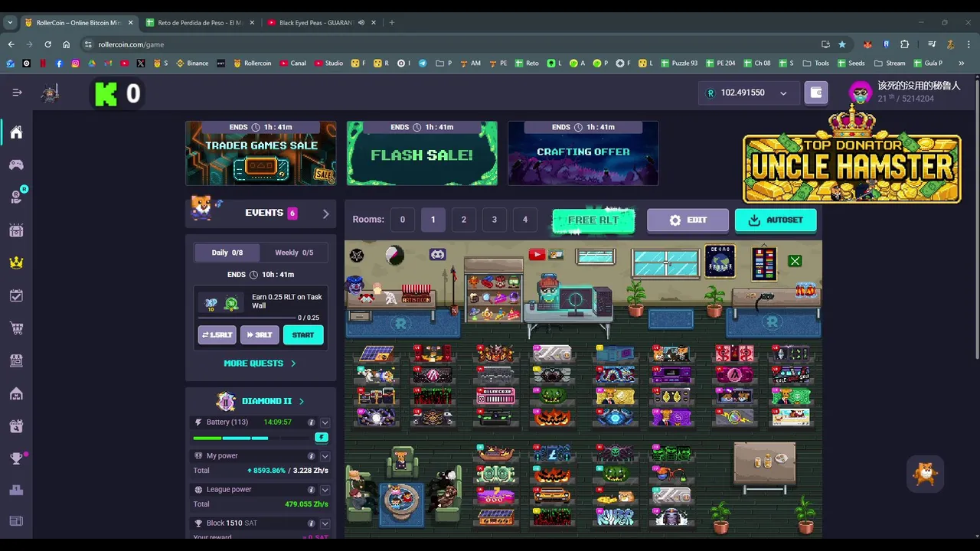This screenshot has width=980, height=551.
Task: Go to the Home sidebar icon
Action: (16, 132)
